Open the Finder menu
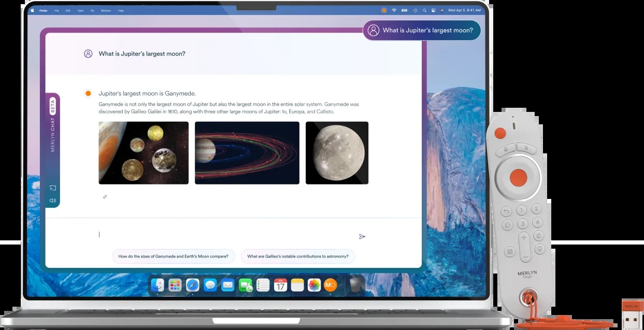The width and height of the screenshot is (644, 330). [x=44, y=10]
